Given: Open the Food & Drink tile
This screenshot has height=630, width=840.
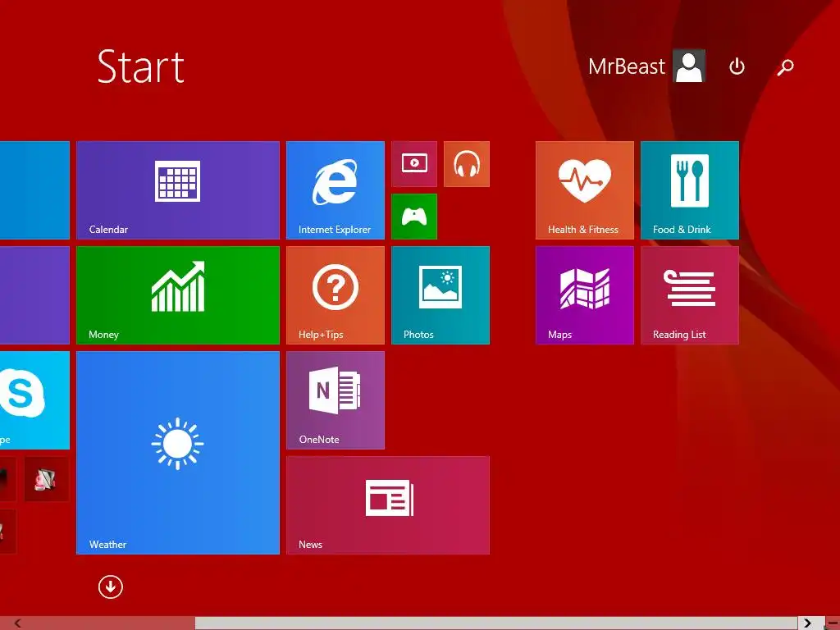Looking at the screenshot, I should 689,190.
